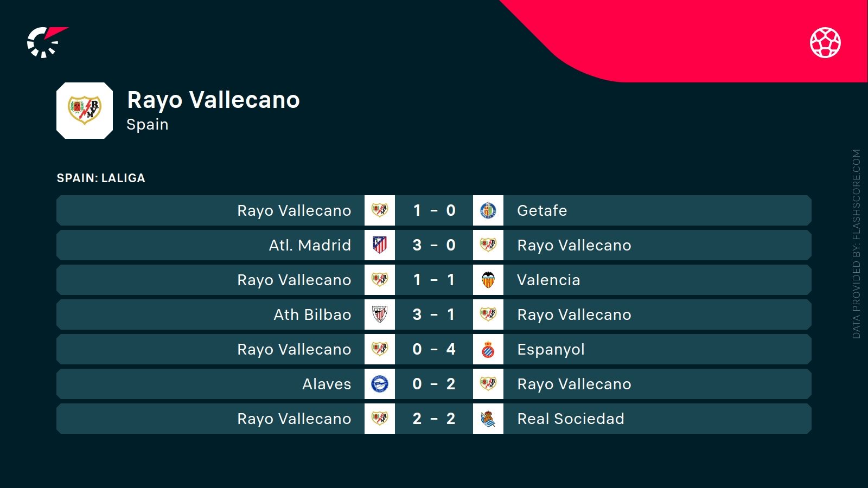Click the Flashscore logo in top left

[46, 42]
